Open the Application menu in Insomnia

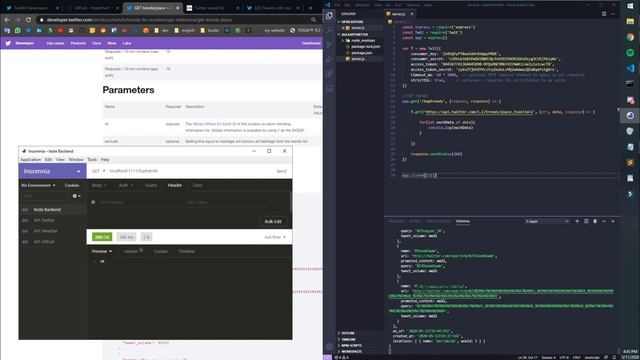(x=31, y=160)
